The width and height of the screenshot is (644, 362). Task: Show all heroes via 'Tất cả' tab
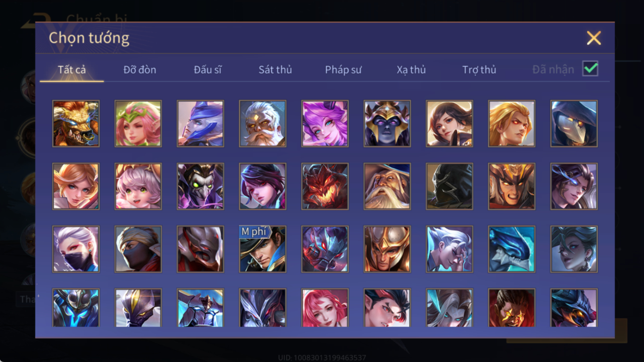click(x=72, y=70)
